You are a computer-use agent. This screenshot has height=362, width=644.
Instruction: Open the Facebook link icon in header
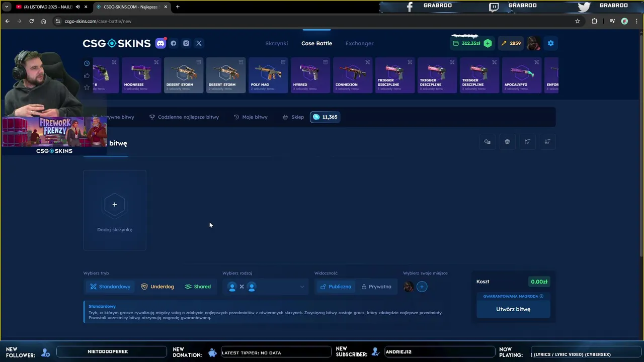click(x=174, y=43)
